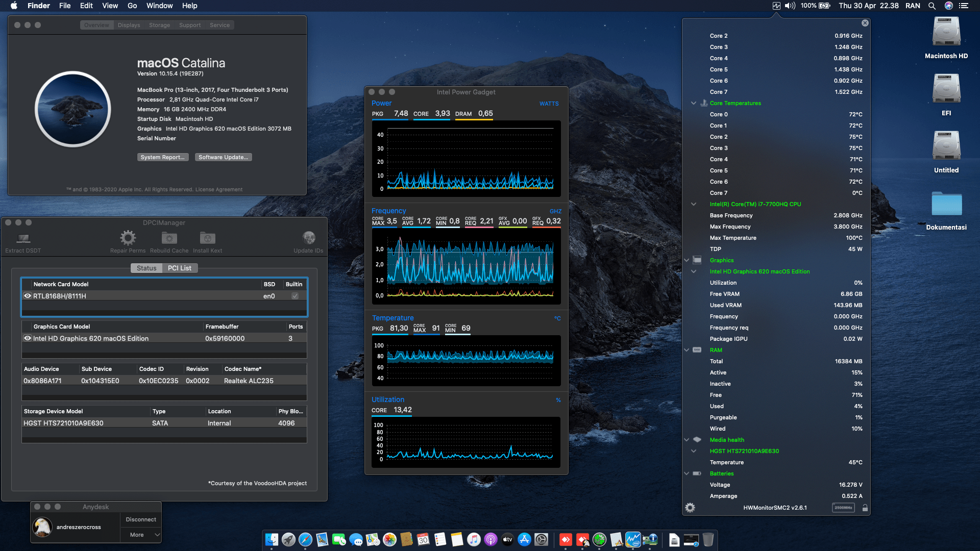Screen dimensions: 980x551
Task: Open the License Agreement link
Action: click(219, 189)
